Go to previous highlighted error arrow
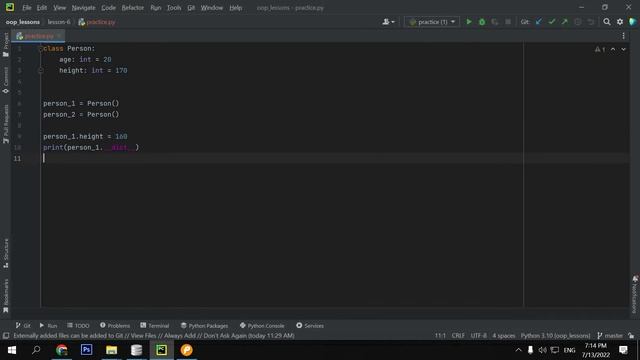This screenshot has height=360, width=640. (613, 49)
